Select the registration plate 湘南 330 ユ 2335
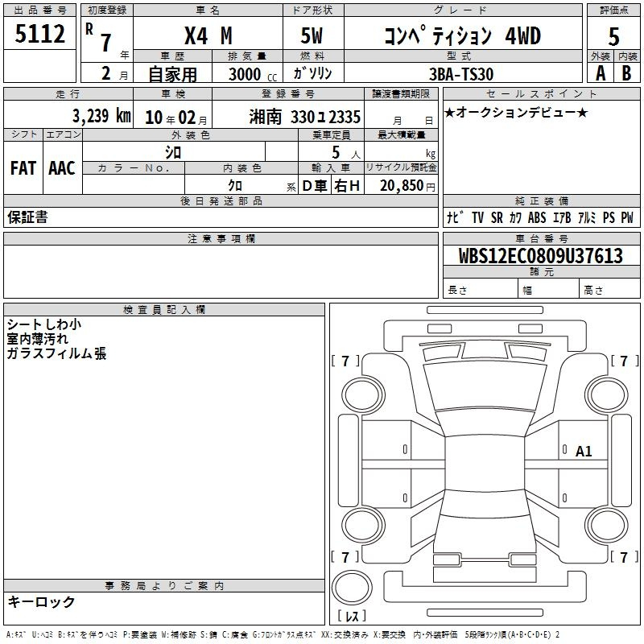The height and width of the screenshot is (644, 644). tap(305, 118)
